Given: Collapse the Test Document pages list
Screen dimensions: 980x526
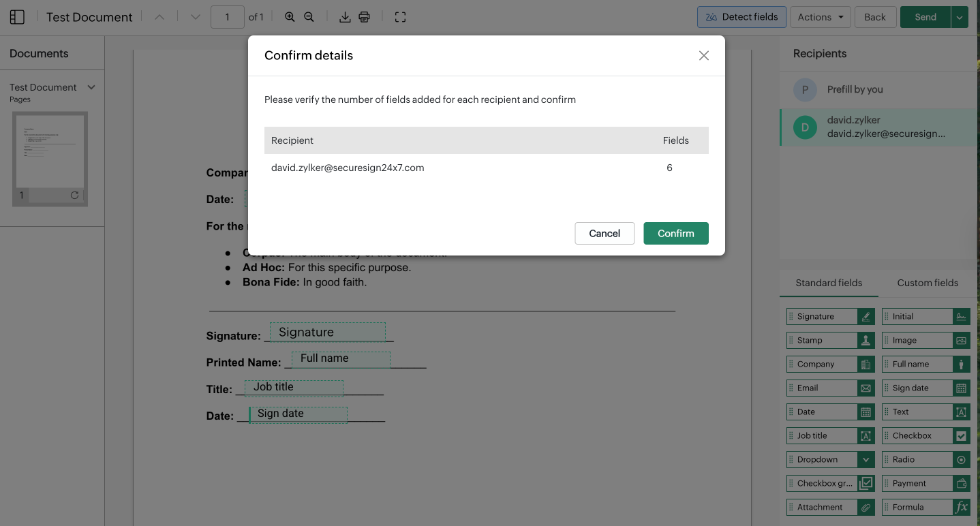Looking at the screenshot, I should 91,87.
